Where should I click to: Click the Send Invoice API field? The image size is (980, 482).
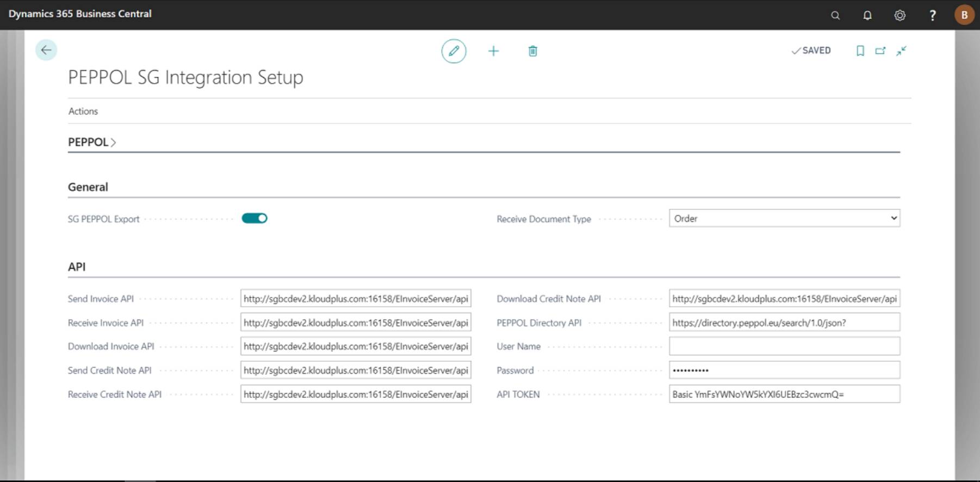point(356,299)
